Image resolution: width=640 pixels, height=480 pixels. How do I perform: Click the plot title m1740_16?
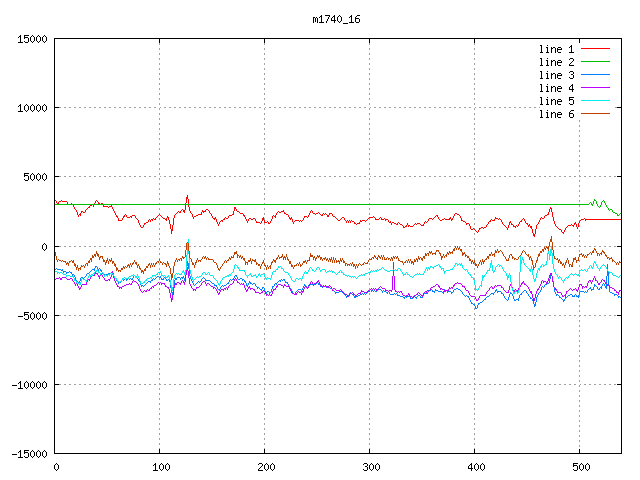(336, 20)
